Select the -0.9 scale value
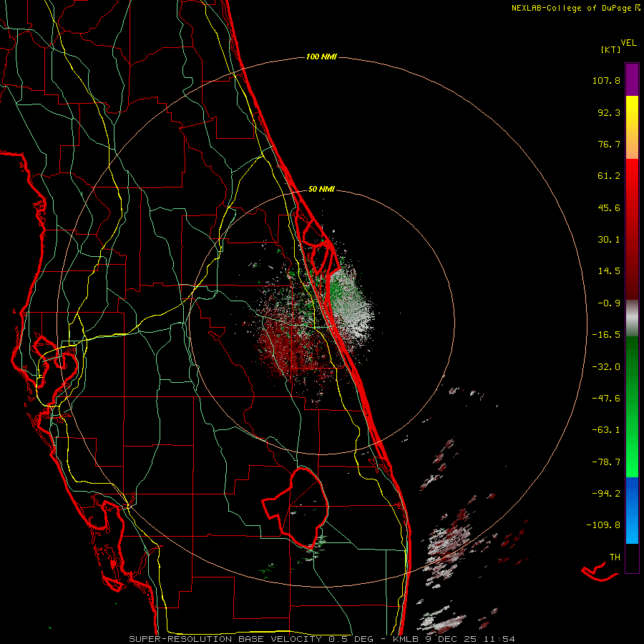This screenshot has height=644, width=644. point(609,303)
